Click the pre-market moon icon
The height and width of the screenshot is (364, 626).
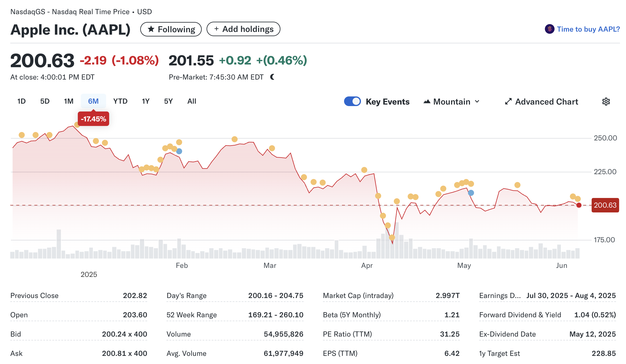[272, 77]
